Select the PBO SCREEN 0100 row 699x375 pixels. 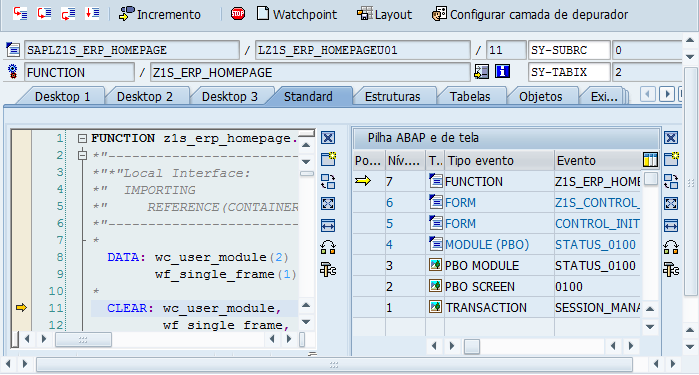tap(497, 286)
